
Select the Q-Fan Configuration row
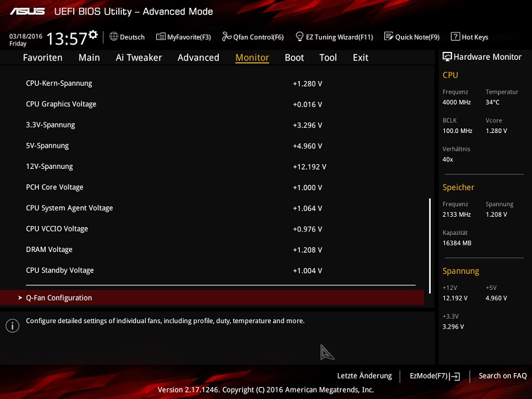click(x=211, y=297)
